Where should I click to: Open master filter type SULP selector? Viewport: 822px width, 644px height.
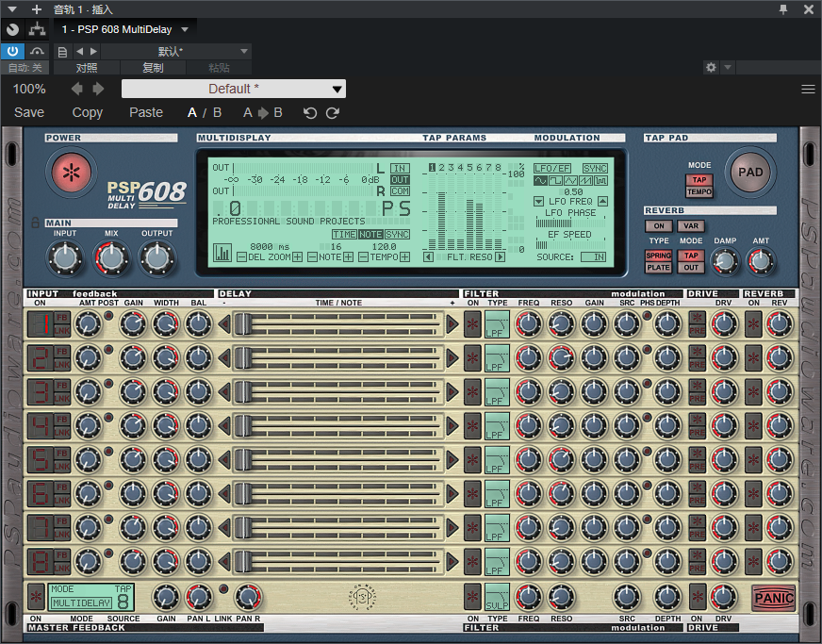point(497,597)
